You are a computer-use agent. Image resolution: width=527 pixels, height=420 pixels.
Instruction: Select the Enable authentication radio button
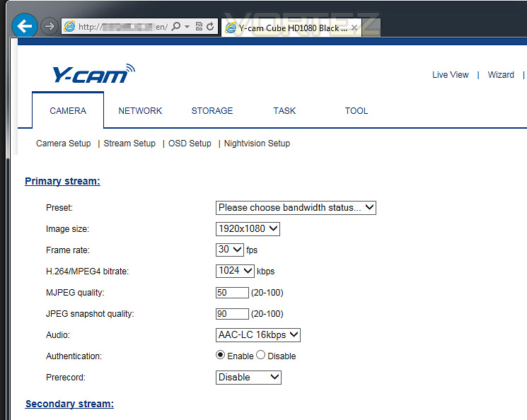point(220,355)
